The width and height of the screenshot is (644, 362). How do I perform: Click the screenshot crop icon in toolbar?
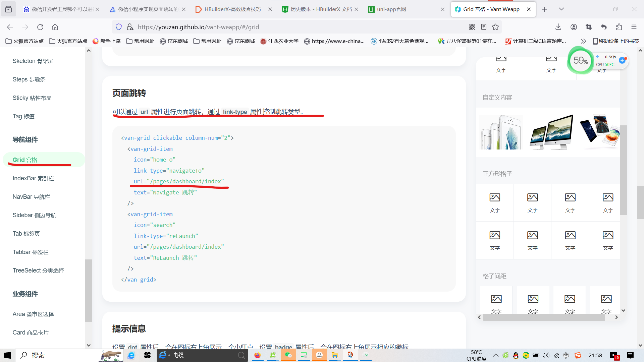coord(589,27)
